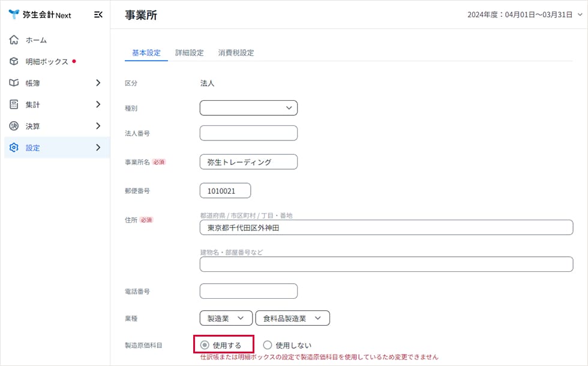Open the 種別 dropdown
The height and width of the screenshot is (366, 588).
click(x=248, y=108)
